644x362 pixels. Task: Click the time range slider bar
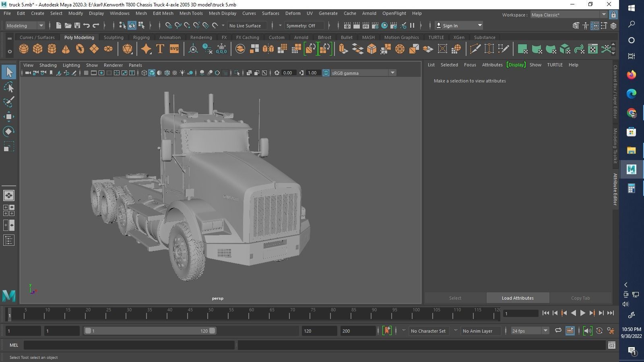150,331
